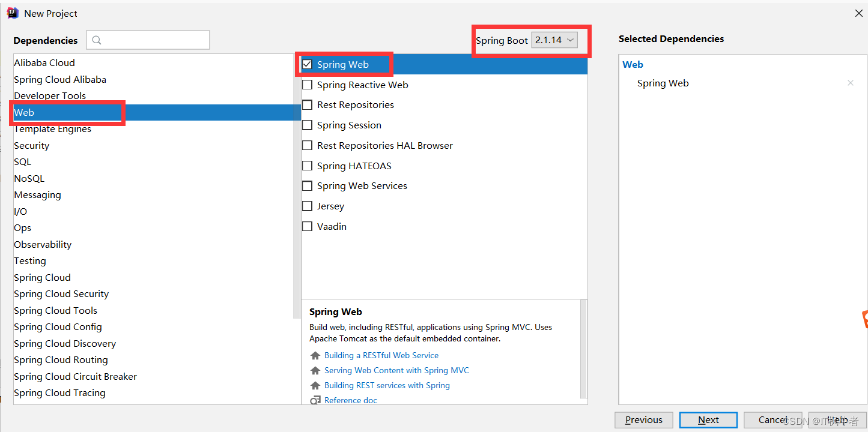
Task: Open the Reference doc link
Action: (351, 400)
